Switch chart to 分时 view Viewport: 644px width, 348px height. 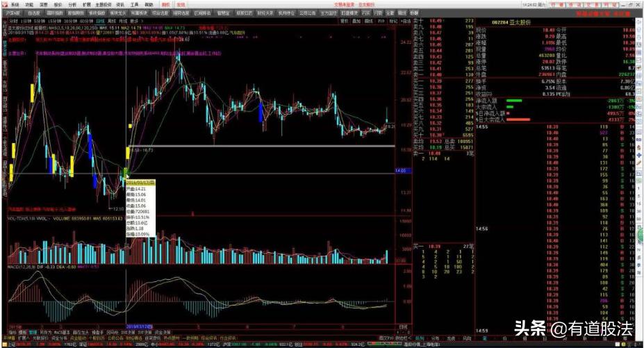[14, 21]
